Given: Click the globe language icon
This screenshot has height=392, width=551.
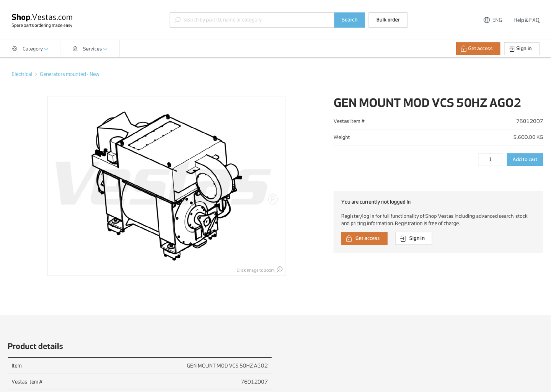Looking at the screenshot, I should point(486,20).
